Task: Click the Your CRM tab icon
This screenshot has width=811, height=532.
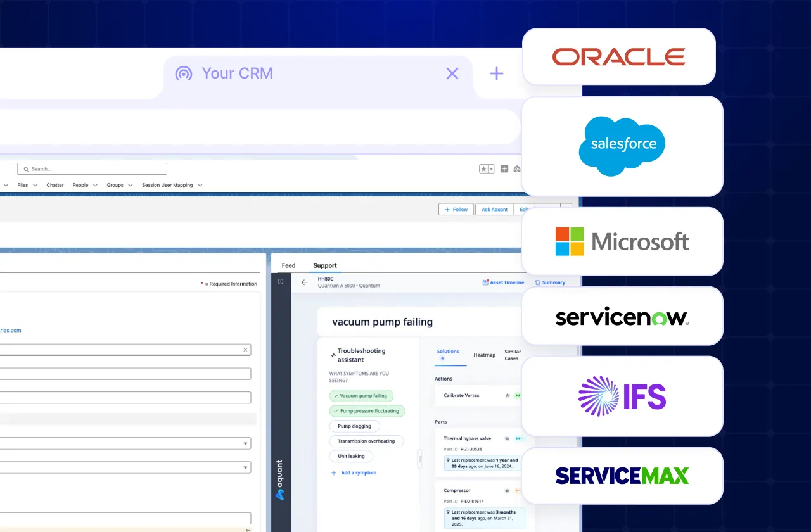Action: 184,73
